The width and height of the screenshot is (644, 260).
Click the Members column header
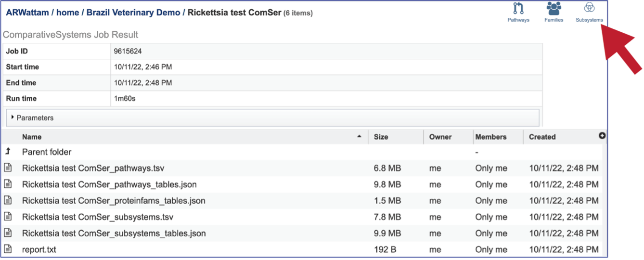(x=491, y=137)
